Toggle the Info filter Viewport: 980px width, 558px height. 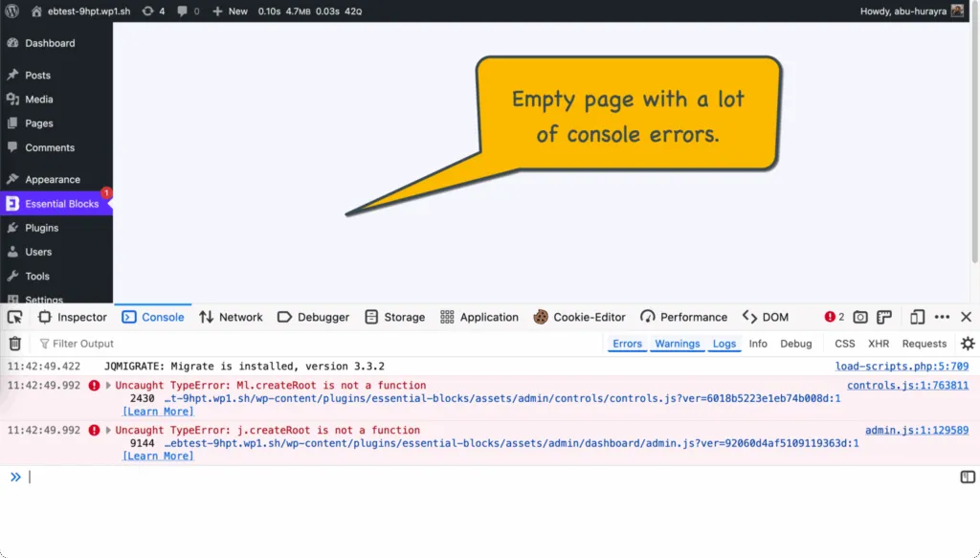[x=758, y=344]
